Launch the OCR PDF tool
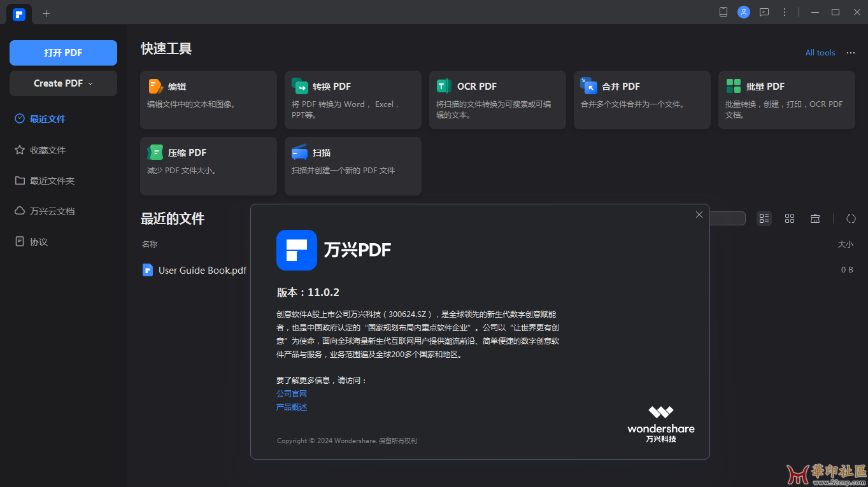The height and width of the screenshot is (487, 868). [x=497, y=100]
